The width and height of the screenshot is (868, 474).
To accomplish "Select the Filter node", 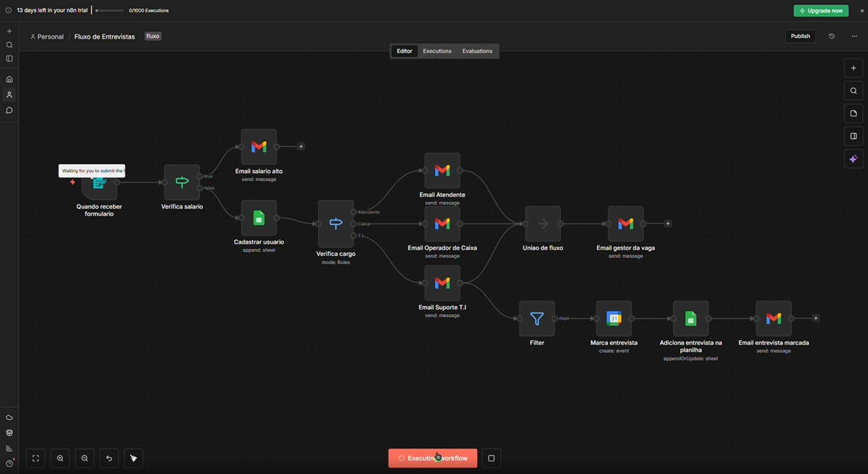I will tap(537, 318).
